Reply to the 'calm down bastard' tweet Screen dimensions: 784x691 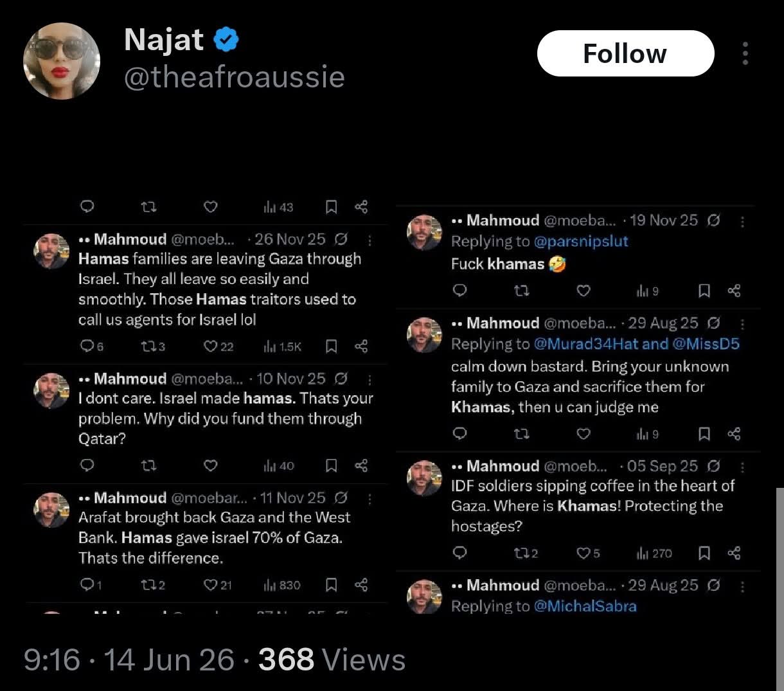point(460,434)
